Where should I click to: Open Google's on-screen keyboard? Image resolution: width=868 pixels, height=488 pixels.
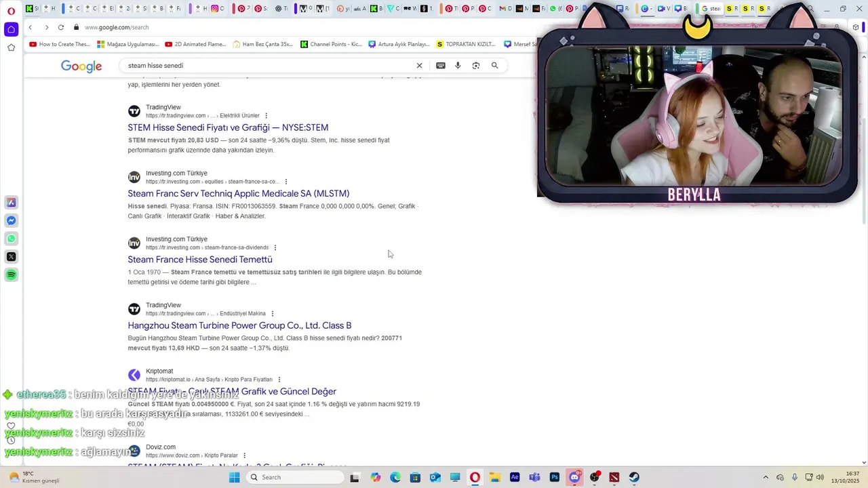click(441, 66)
